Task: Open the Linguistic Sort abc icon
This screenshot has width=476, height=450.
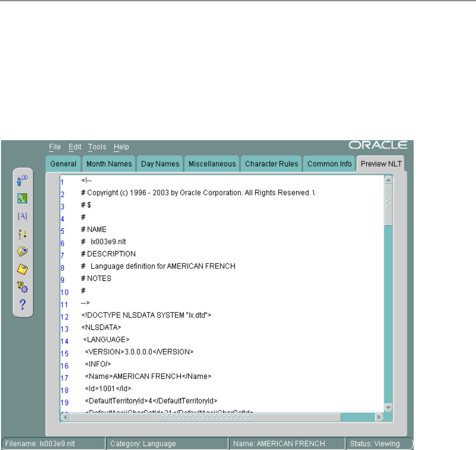Action: pyautogui.click(x=23, y=234)
